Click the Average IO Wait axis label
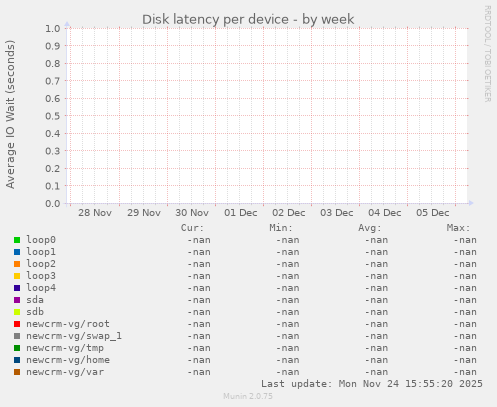The image size is (497, 407). 10,114
